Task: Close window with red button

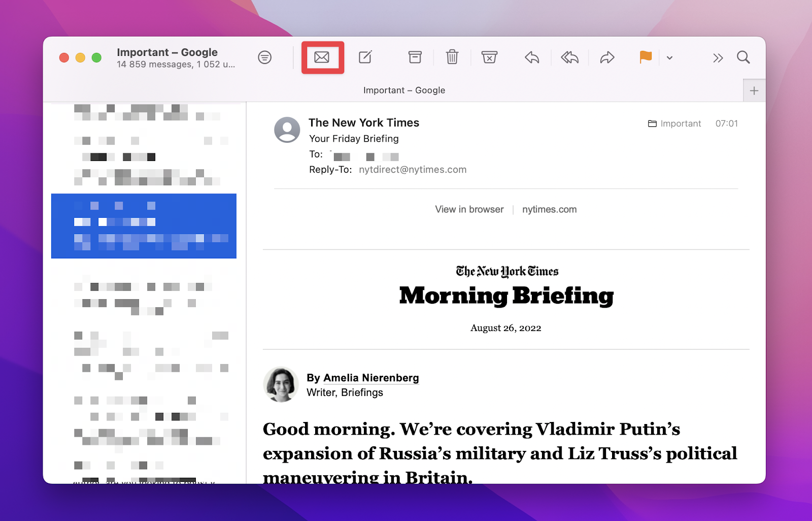Action: coord(64,57)
